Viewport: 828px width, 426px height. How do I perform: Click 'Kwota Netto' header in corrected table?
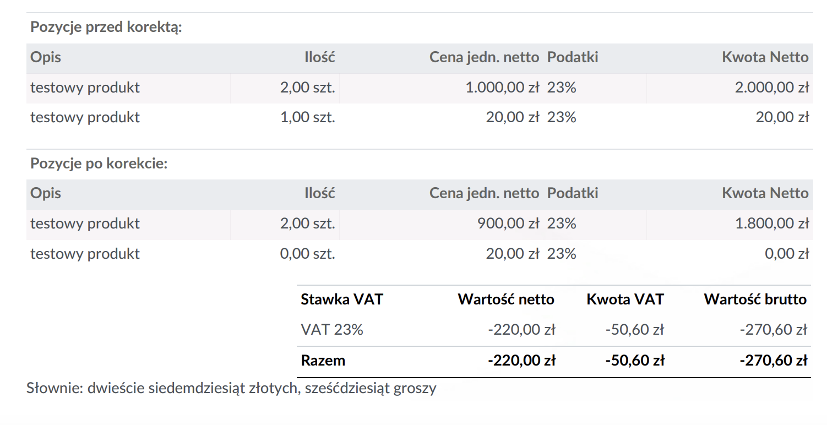coord(765,193)
